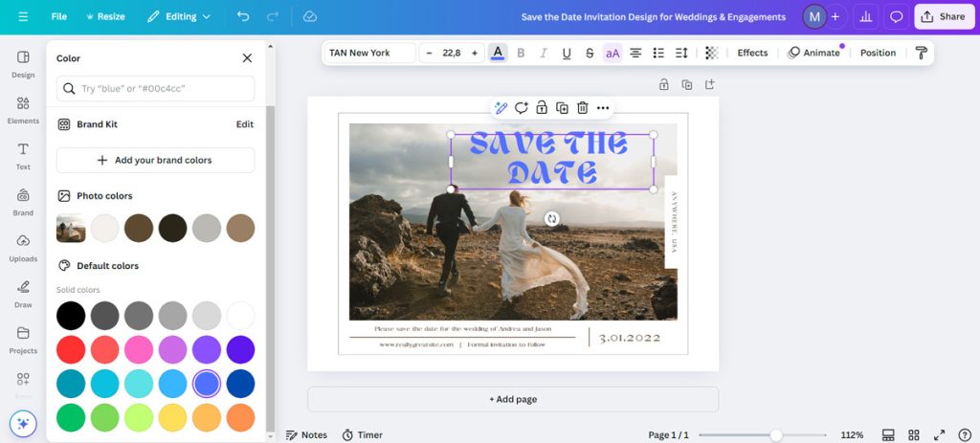980x443 pixels.
Task: Open the Uploads sidebar panel
Action: point(23,247)
